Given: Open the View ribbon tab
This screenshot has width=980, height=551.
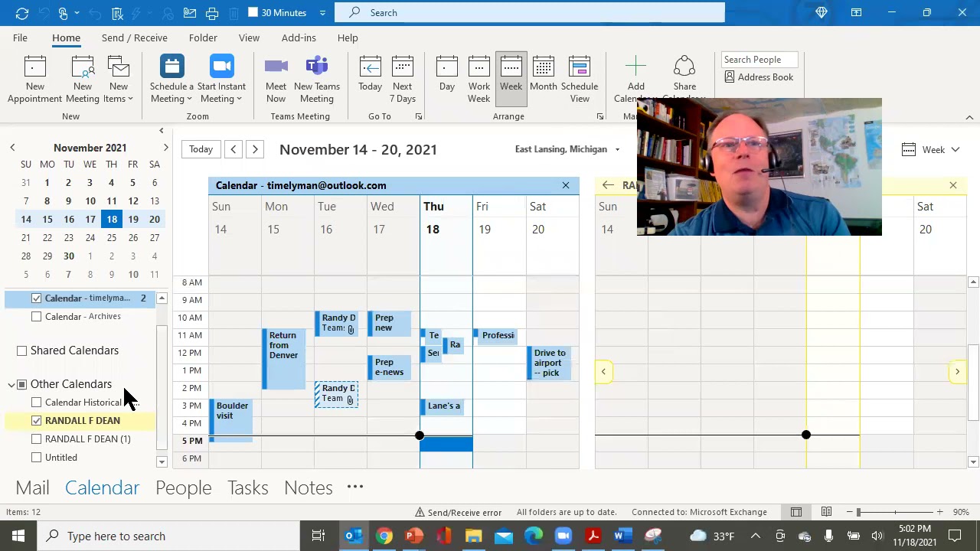Looking at the screenshot, I should pos(249,37).
